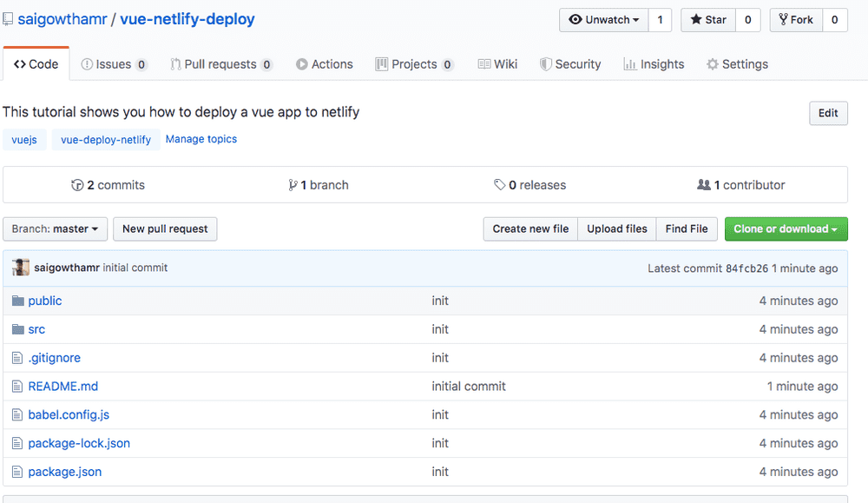
Task: Open the Settings tab
Action: (737, 64)
